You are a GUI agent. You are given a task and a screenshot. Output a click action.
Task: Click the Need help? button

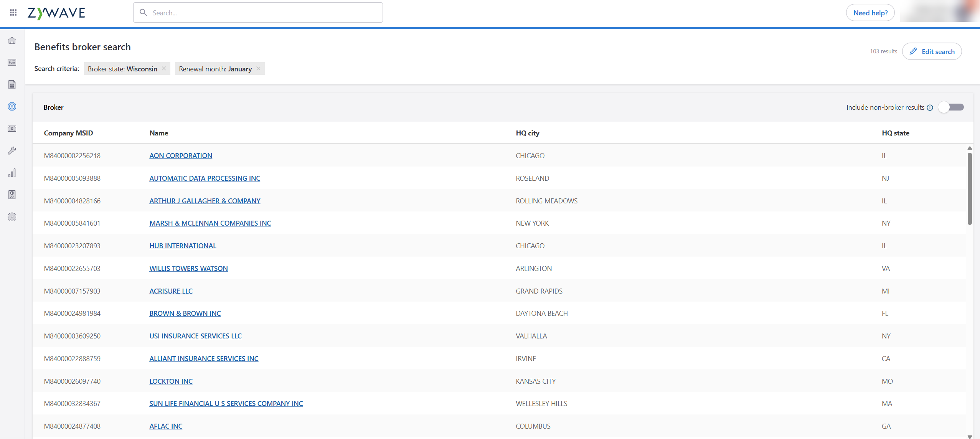(x=870, y=13)
